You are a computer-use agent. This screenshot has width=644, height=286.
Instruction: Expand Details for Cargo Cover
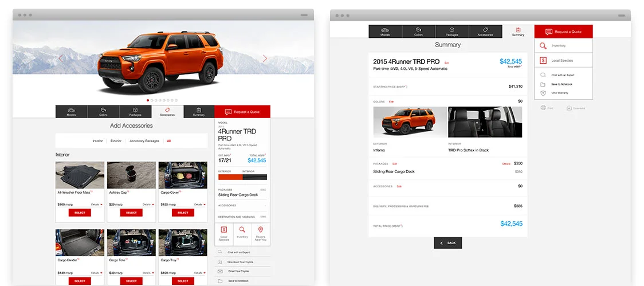200,204
